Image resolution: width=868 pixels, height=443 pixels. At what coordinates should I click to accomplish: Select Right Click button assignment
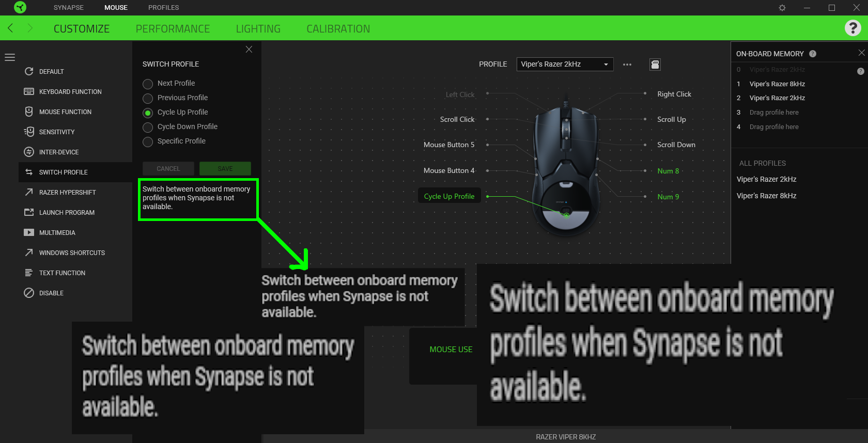(674, 94)
